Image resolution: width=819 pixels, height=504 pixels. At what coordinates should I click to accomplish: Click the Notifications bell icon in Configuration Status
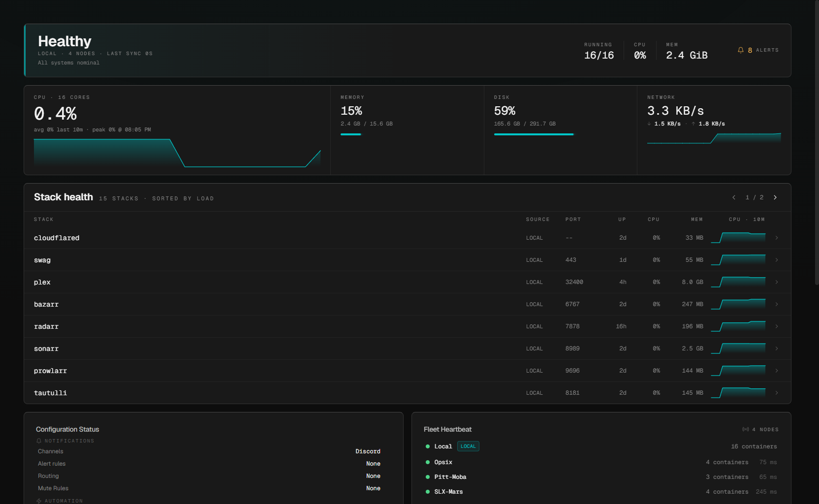39,441
